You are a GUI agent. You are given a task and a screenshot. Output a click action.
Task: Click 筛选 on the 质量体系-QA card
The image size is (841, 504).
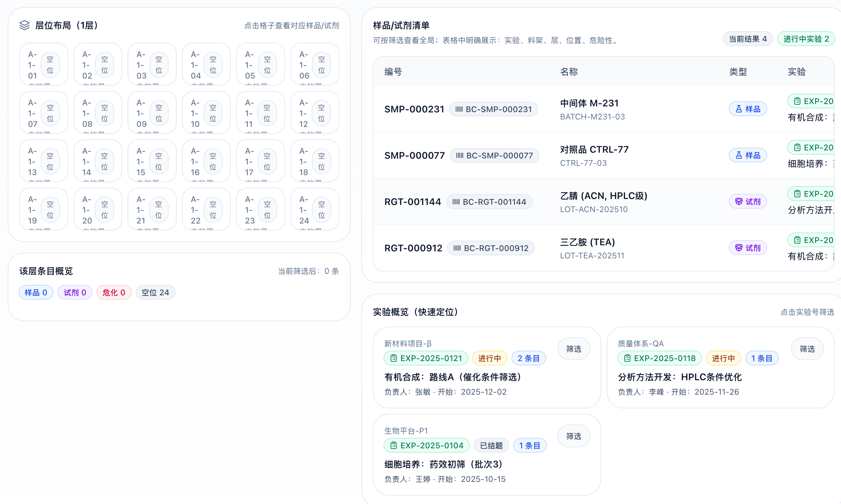pyautogui.click(x=807, y=349)
